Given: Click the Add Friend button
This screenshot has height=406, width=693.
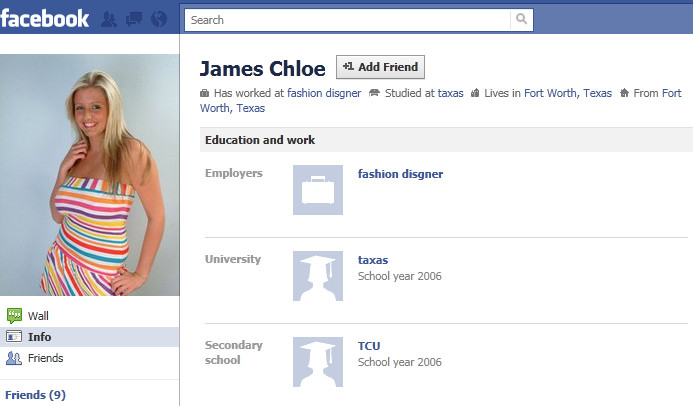Looking at the screenshot, I should (x=380, y=67).
